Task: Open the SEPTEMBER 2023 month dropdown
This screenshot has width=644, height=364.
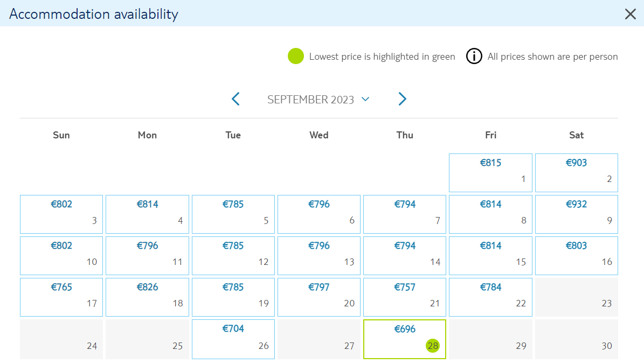Action: (x=318, y=99)
